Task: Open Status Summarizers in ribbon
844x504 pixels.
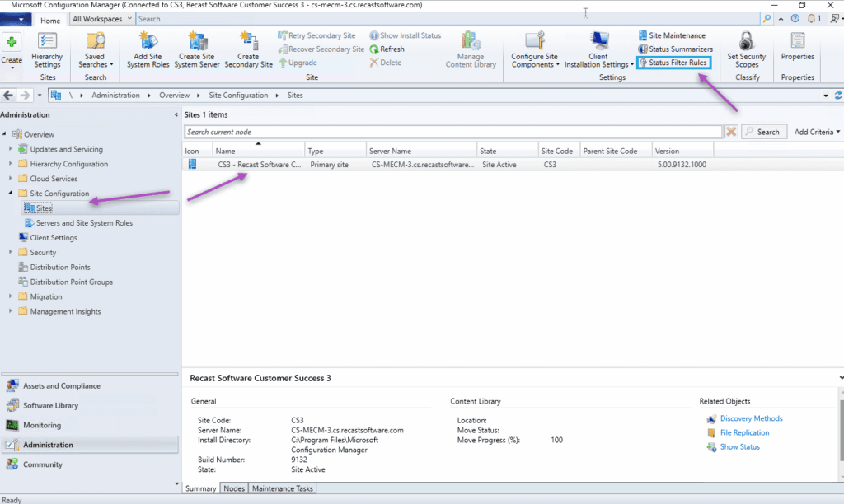Action: [x=675, y=49]
